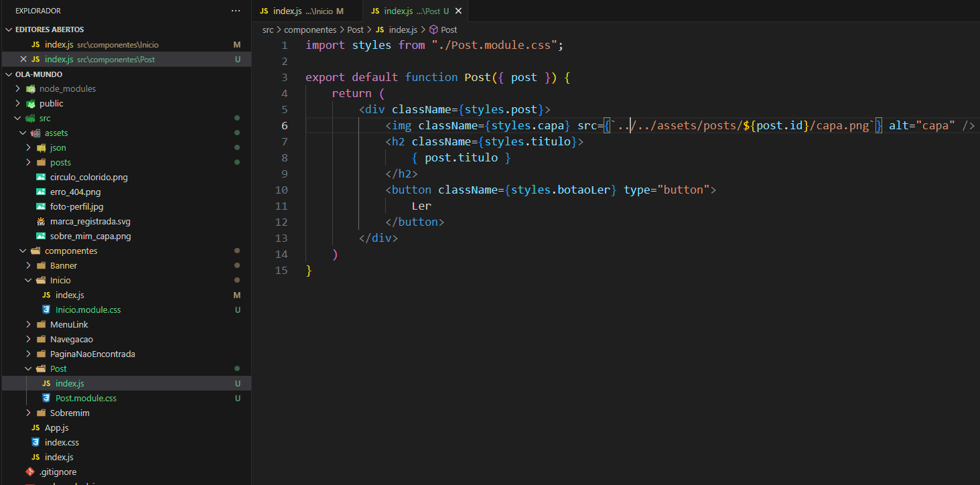This screenshot has width=980, height=485.
Task: Open Explorer views and more actions menu
Action: tap(235, 11)
